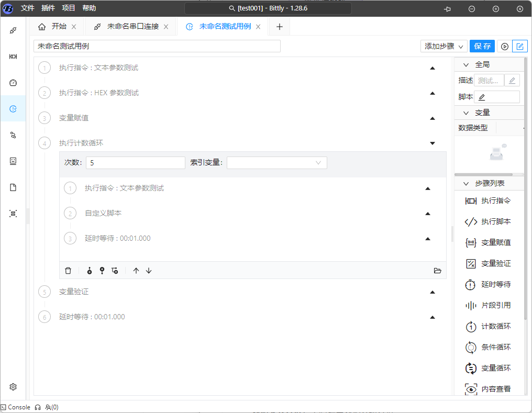Viewport: 532px width, 413px height.
Task: Run the test case with play icon
Action: click(505, 46)
